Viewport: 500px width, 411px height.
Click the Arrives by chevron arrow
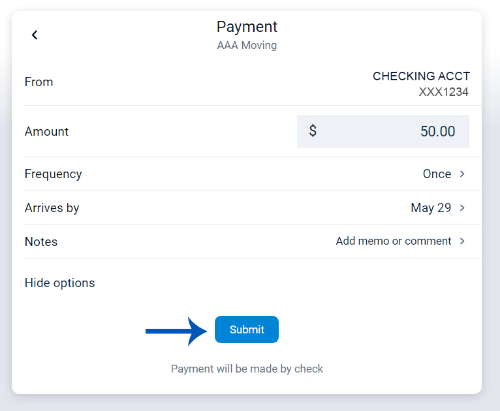click(x=462, y=208)
